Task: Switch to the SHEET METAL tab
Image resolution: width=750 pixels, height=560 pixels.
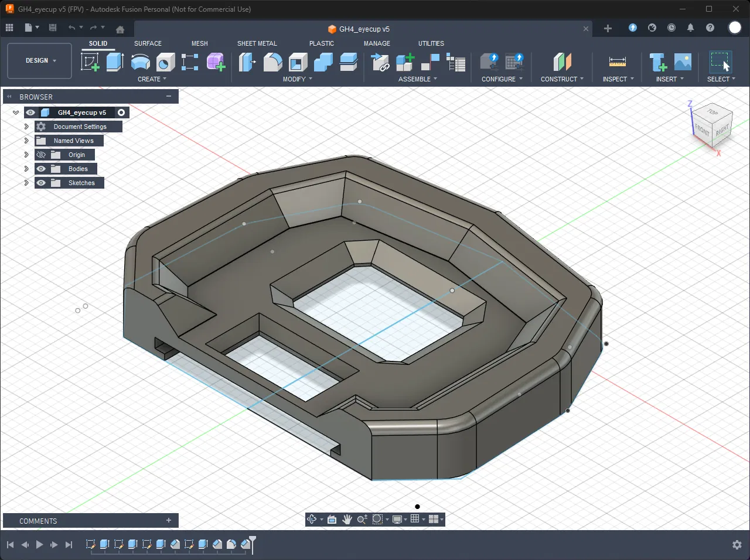Action: (x=257, y=43)
